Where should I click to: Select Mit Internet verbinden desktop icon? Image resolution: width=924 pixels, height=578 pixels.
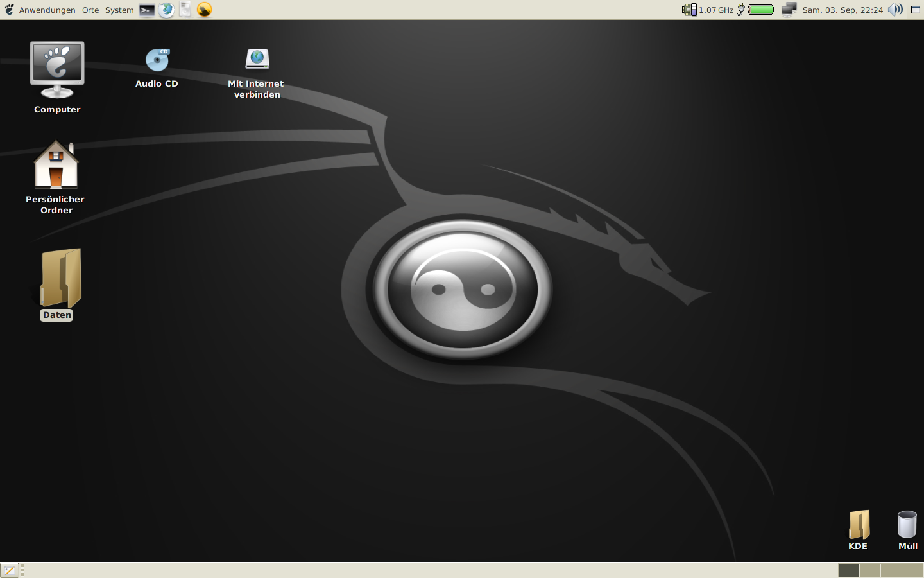[x=257, y=59]
